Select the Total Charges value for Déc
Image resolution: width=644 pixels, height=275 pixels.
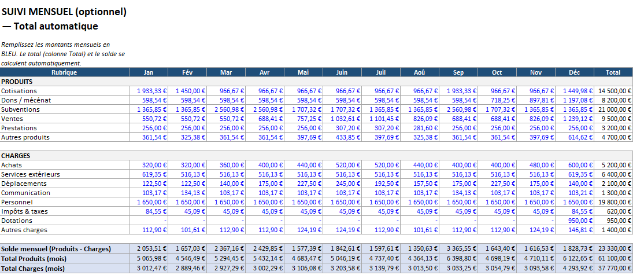575,267
